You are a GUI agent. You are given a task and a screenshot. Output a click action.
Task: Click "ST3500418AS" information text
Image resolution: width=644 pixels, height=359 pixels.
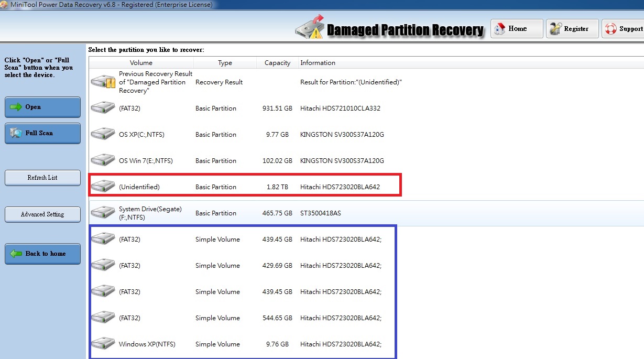point(322,213)
